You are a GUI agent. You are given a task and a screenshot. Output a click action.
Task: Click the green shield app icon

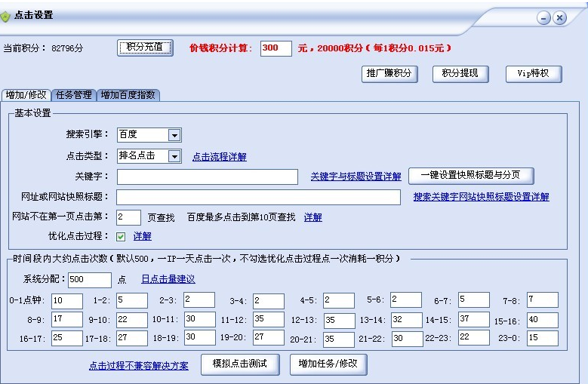coord(5,17)
